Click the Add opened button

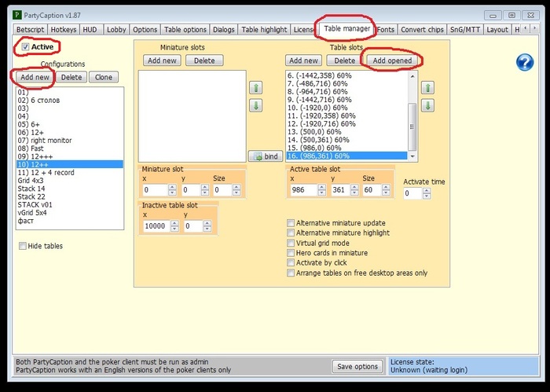[392, 60]
